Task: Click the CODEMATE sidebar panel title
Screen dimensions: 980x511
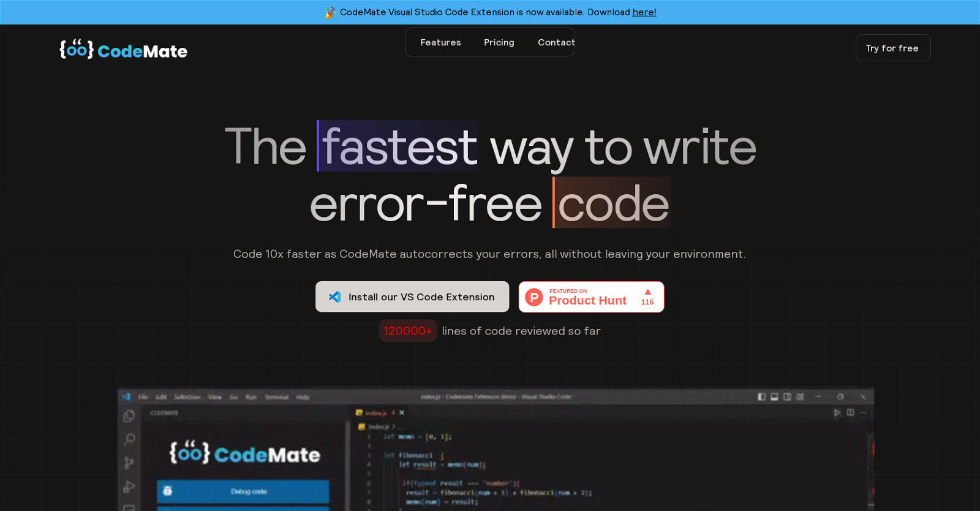Action: click(x=164, y=413)
